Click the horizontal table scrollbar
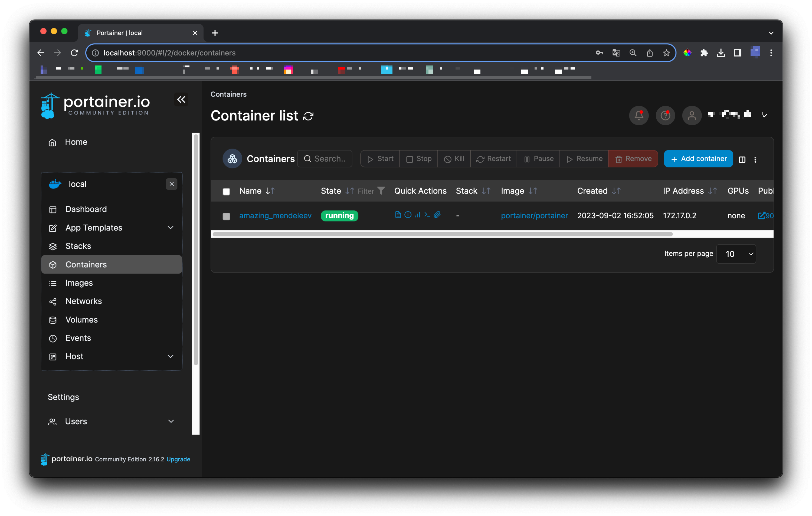Image resolution: width=812 pixels, height=516 pixels. coord(443,234)
